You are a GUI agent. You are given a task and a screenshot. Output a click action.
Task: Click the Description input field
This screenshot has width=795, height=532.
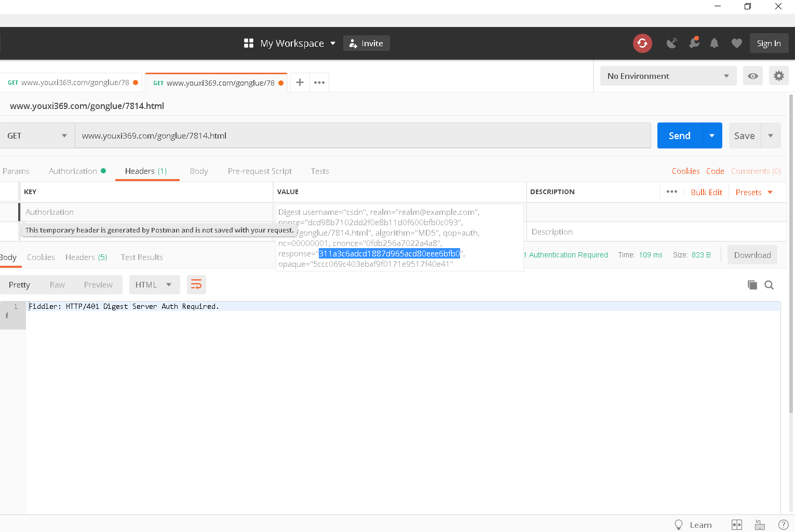point(657,231)
